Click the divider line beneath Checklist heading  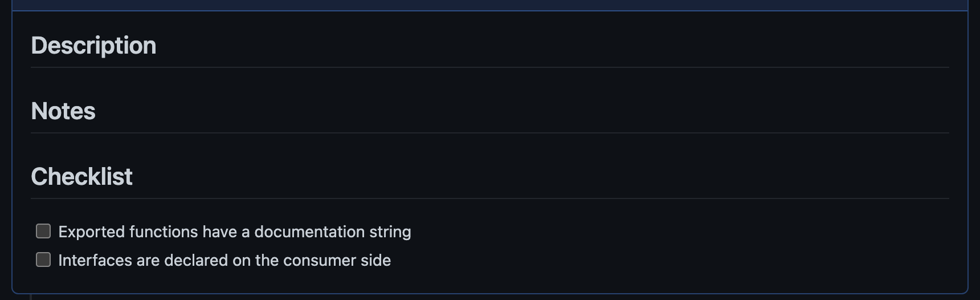pos(490,198)
